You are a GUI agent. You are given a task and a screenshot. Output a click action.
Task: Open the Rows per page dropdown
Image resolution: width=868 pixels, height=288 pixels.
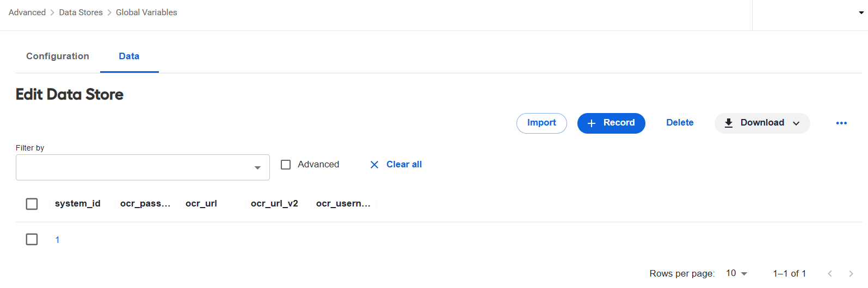737,273
